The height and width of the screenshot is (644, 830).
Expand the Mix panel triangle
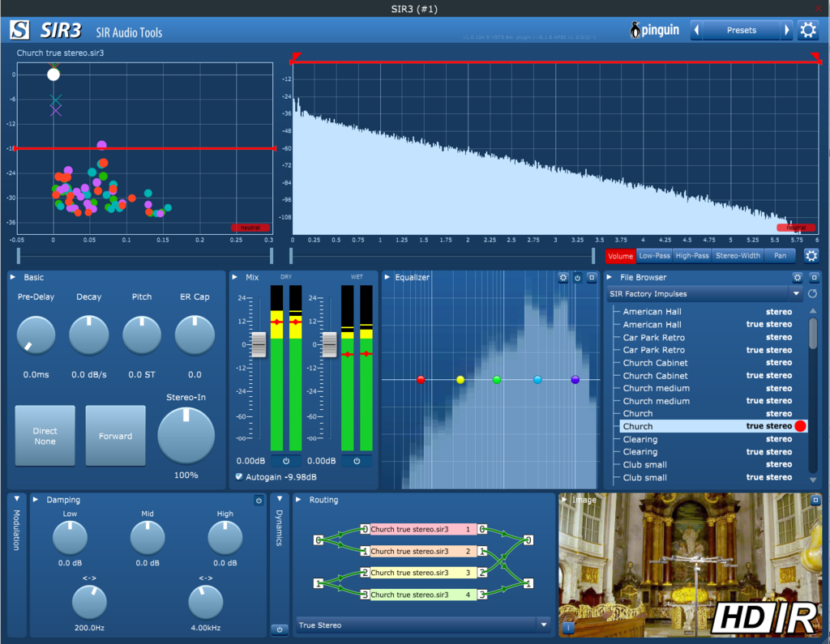(235, 277)
